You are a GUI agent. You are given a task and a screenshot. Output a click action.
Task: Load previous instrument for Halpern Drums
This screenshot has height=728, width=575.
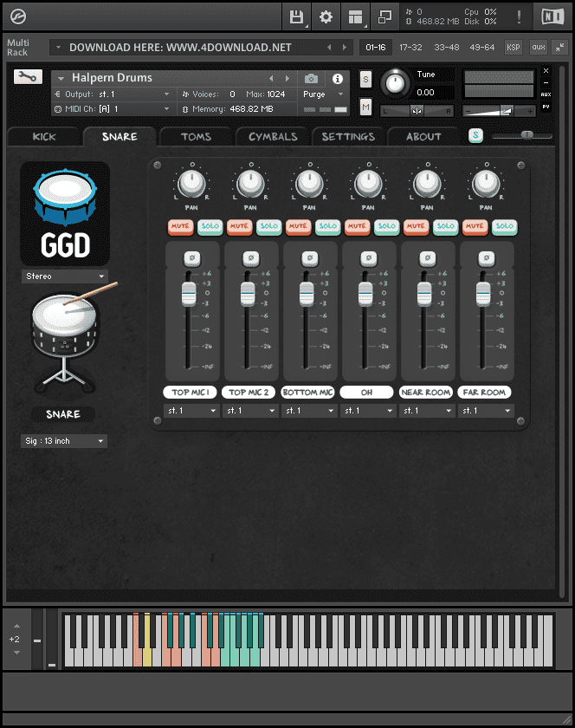[272, 79]
